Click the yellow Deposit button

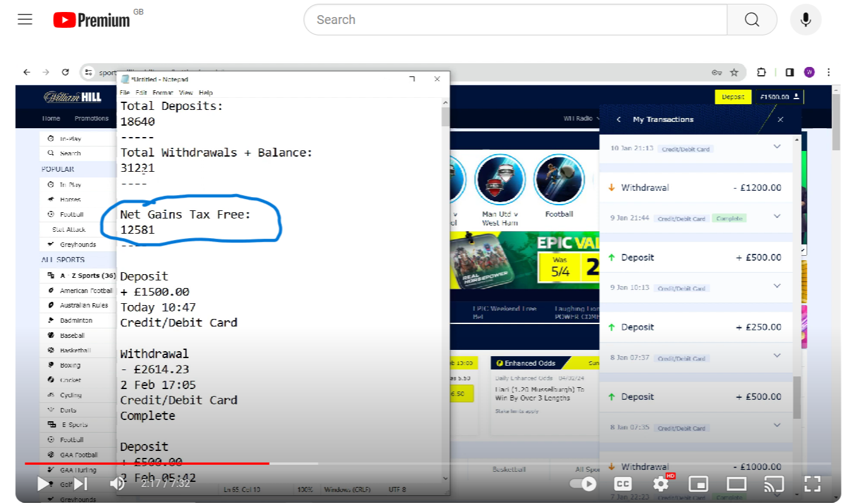733,97
